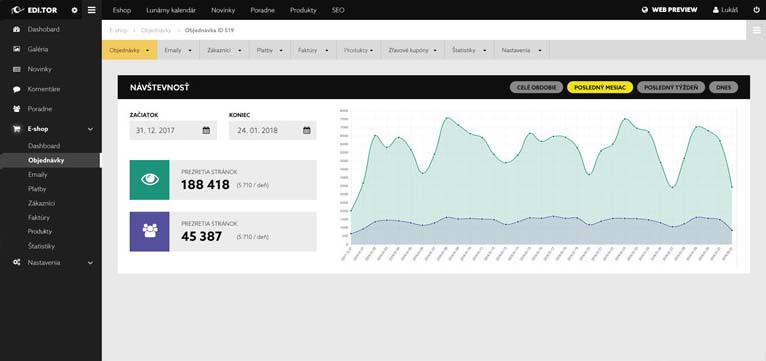Click the Nastavenia gears icon in sidebar
This screenshot has height=361, width=766.
point(17,263)
